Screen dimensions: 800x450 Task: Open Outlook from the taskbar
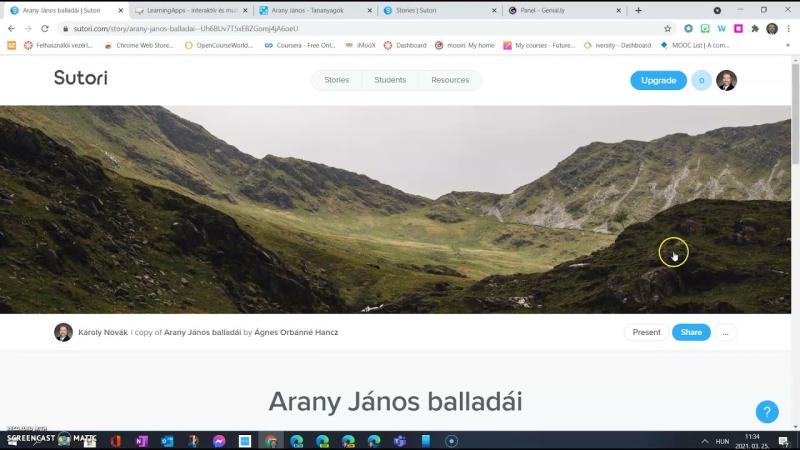(167, 441)
